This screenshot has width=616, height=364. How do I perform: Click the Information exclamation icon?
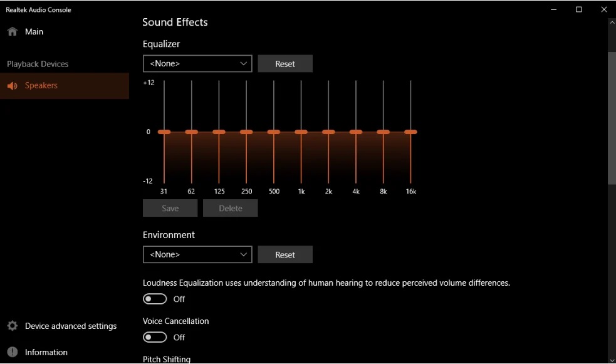13,352
